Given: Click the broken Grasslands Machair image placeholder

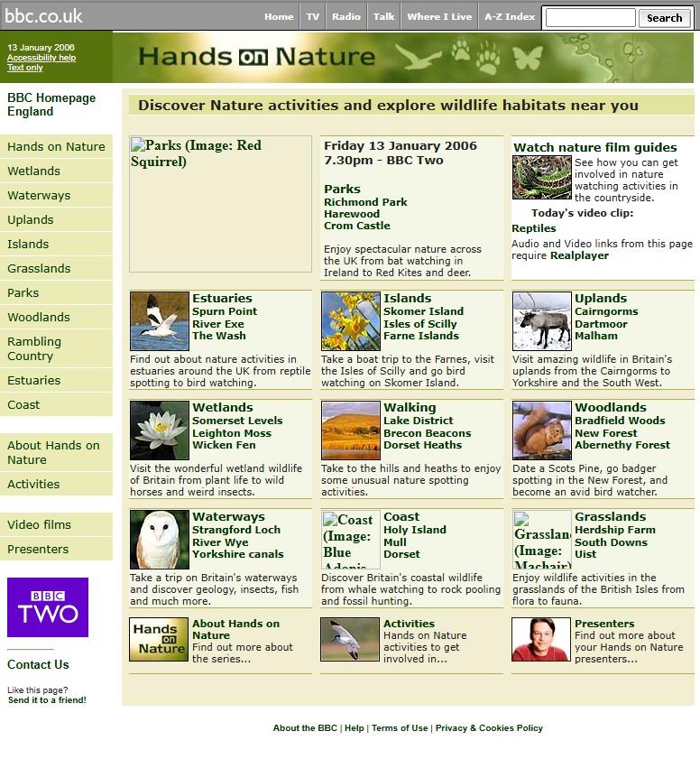Looking at the screenshot, I should tap(542, 539).
